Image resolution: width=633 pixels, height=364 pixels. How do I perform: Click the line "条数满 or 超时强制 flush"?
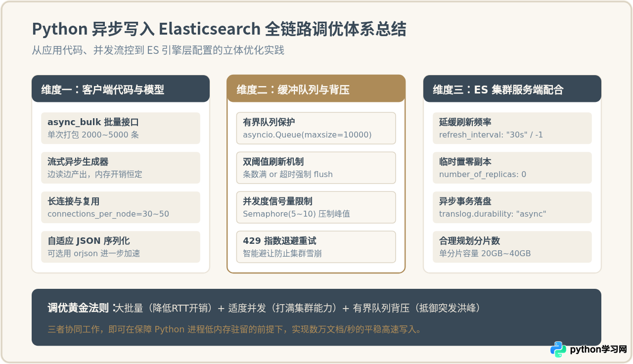point(288,174)
